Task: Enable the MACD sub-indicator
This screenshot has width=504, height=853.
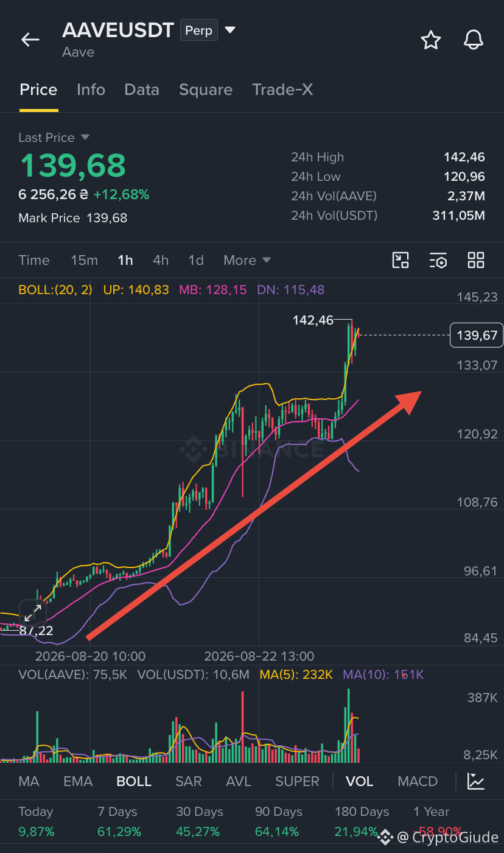Action: click(x=418, y=781)
